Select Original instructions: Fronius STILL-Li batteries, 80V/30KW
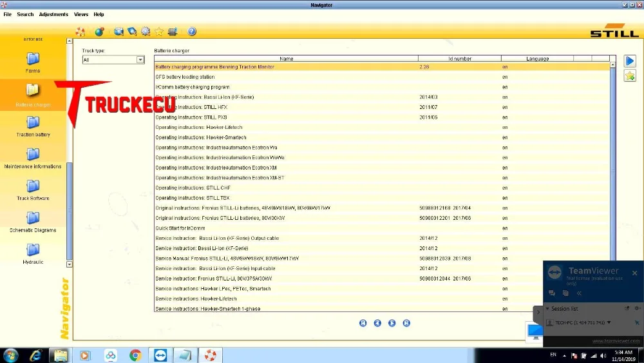 [x=382, y=218]
